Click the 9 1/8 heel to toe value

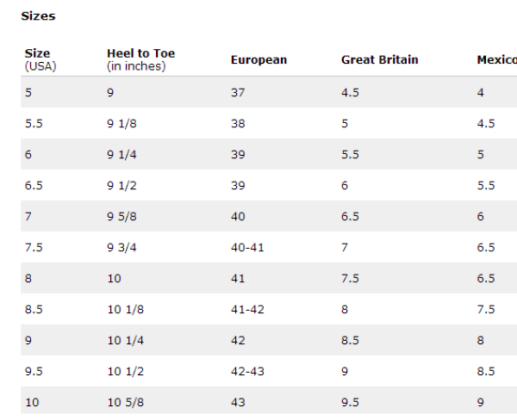(x=121, y=124)
